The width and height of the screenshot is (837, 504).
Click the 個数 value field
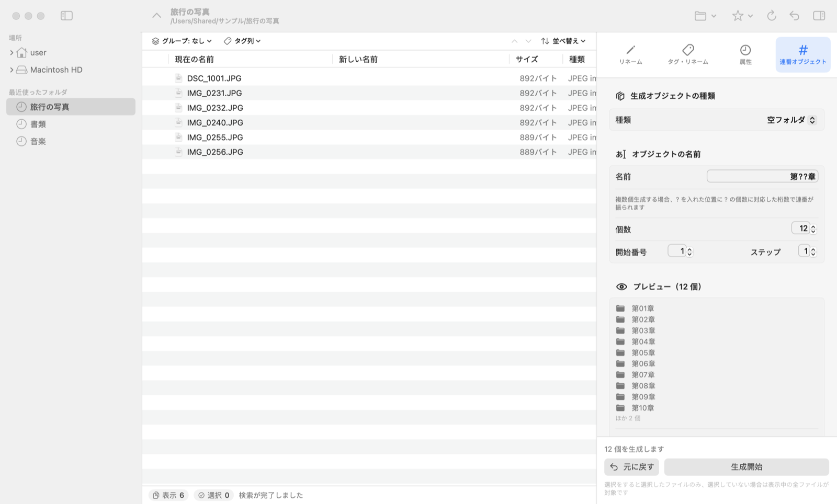(800, 228)
